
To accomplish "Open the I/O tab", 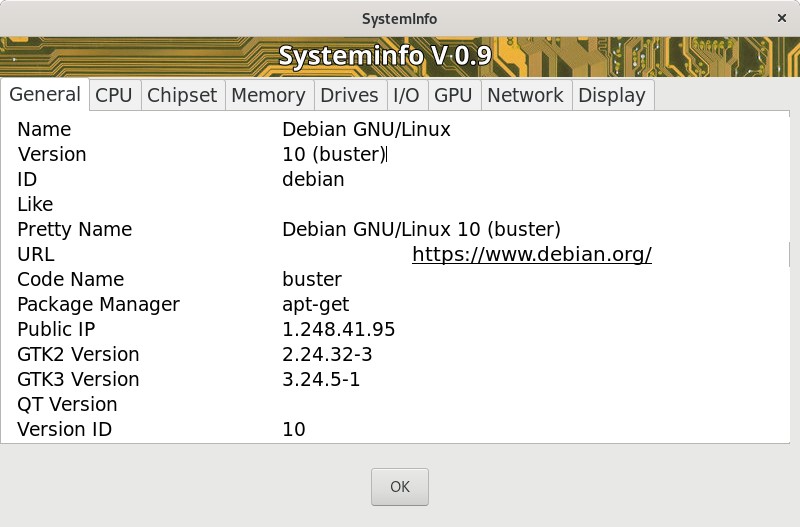I will click(x=406, y=95).
